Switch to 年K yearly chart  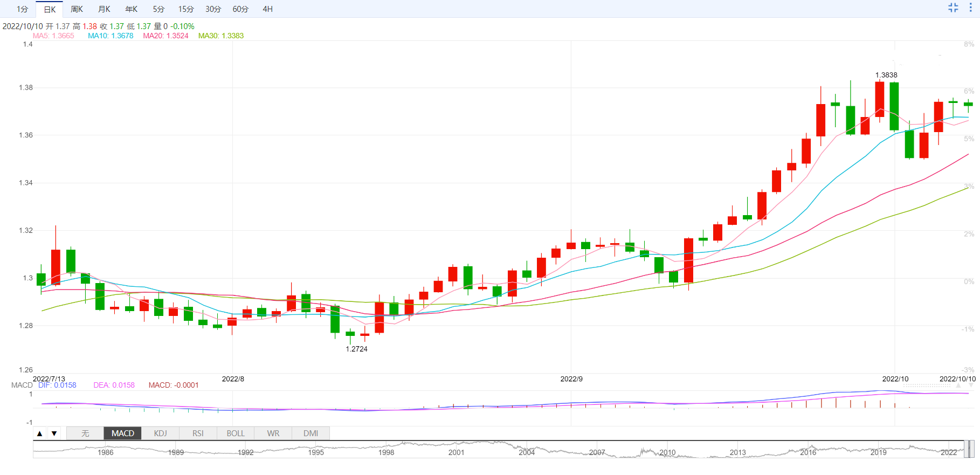click(131, 9)
